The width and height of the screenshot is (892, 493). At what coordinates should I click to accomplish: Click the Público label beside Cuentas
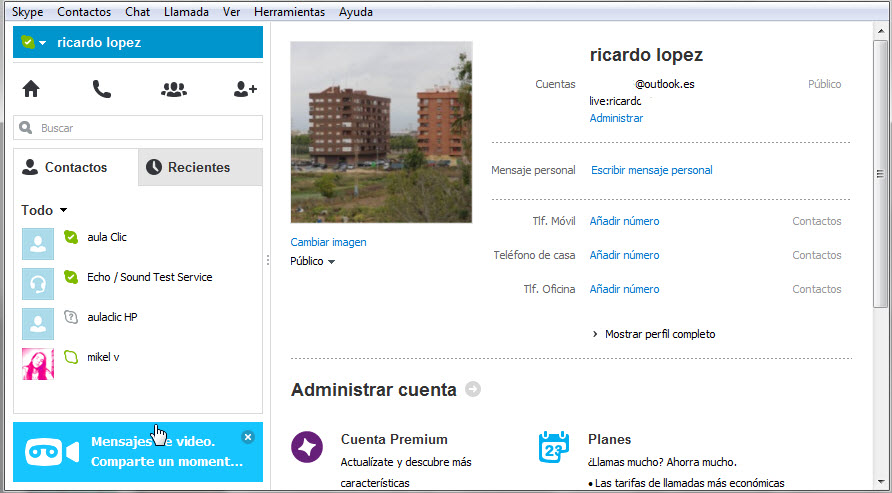click(x=824, y=84)
